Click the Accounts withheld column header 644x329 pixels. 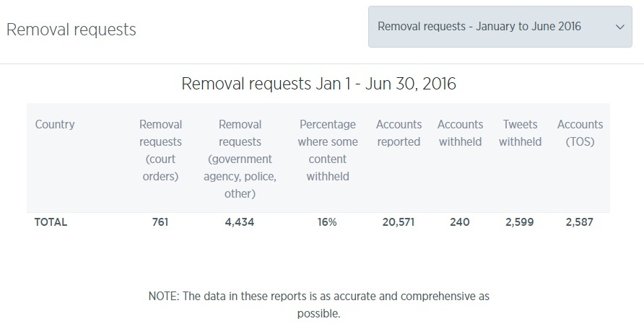pyautogui.click(x=460, y=133)
